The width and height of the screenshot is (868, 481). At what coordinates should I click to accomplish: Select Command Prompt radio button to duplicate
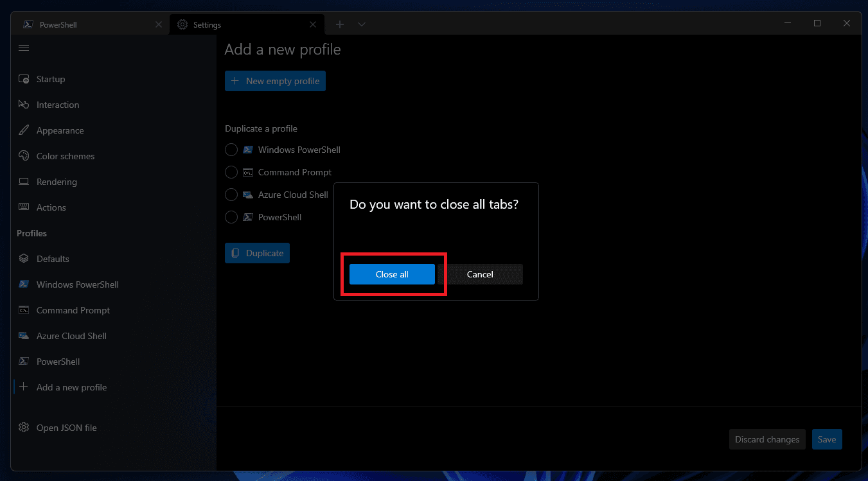[x=231, y=172]
